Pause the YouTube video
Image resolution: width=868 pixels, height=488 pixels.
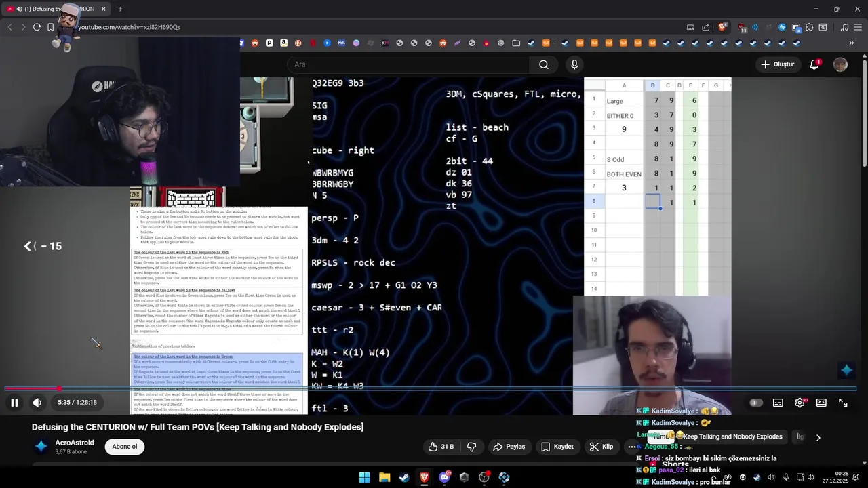pos(14,403)
